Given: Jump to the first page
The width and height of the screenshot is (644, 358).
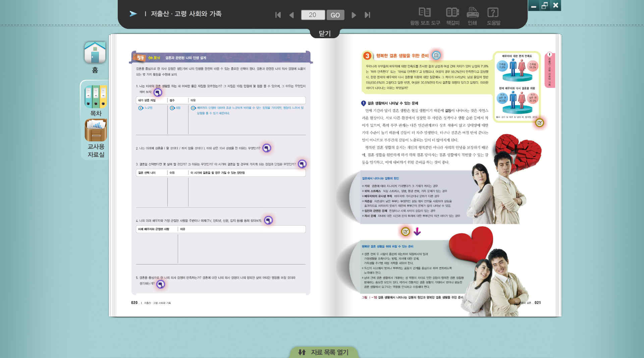Looking at the screenshot, I should pyautogui.click(x=278, y=15).
